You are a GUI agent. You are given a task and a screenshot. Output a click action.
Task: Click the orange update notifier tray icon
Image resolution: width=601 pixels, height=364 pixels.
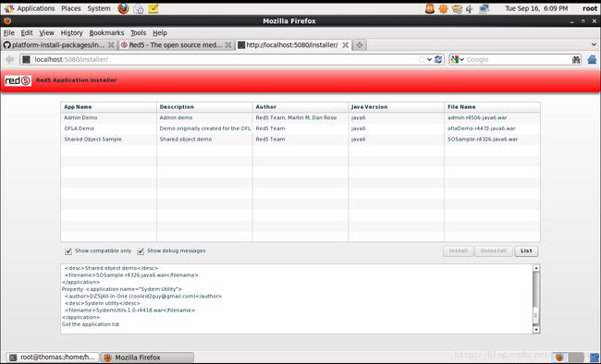click(443, 8)
